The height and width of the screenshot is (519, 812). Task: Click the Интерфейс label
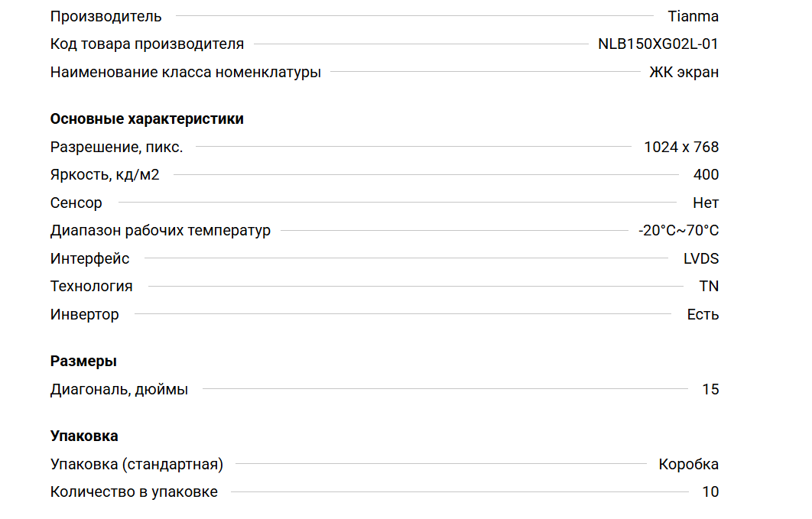(90, 259)
